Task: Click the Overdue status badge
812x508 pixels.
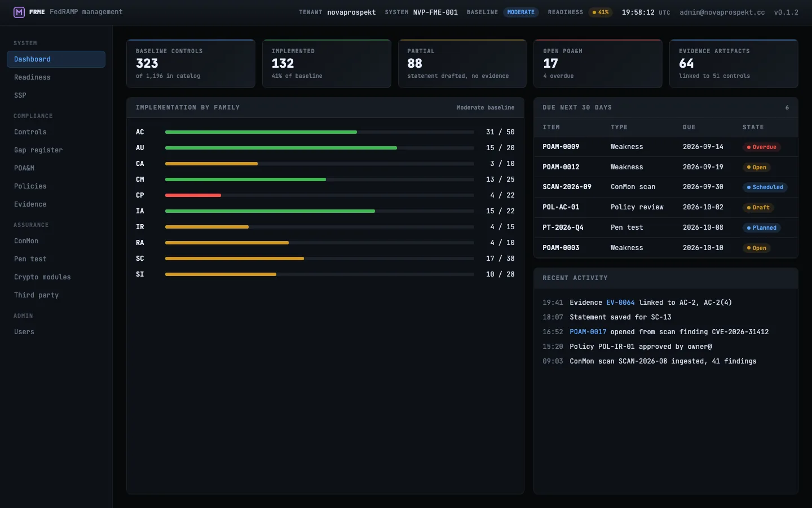Action: point(762,147)
